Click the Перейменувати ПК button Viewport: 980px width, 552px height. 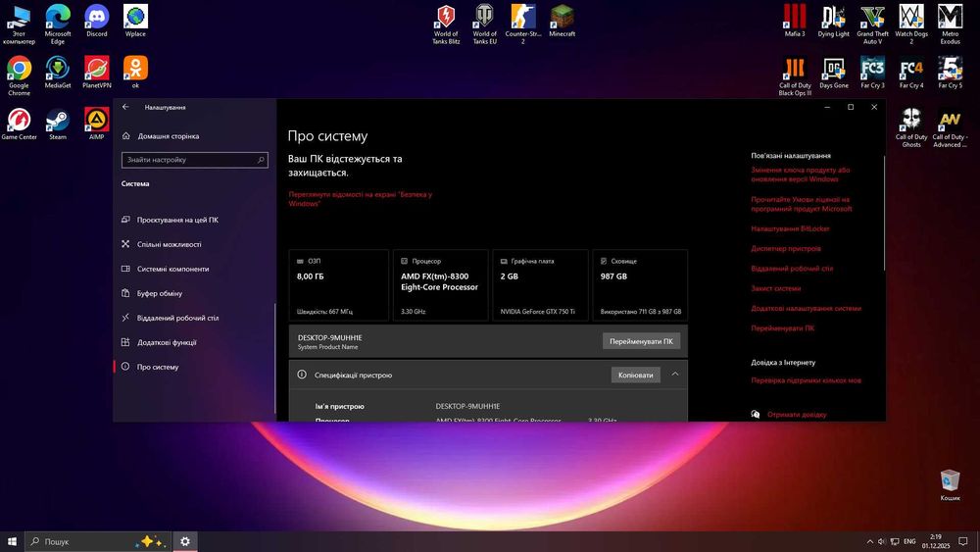click(641, 341)
